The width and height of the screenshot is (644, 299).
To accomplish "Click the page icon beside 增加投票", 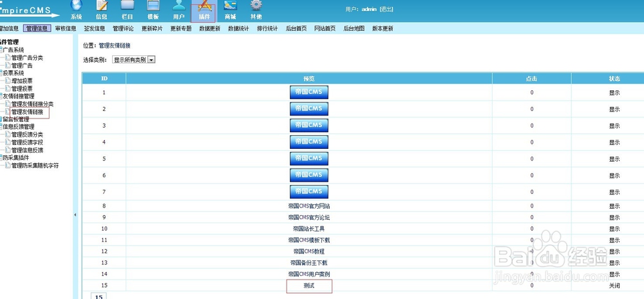I will tap(8, 81).
